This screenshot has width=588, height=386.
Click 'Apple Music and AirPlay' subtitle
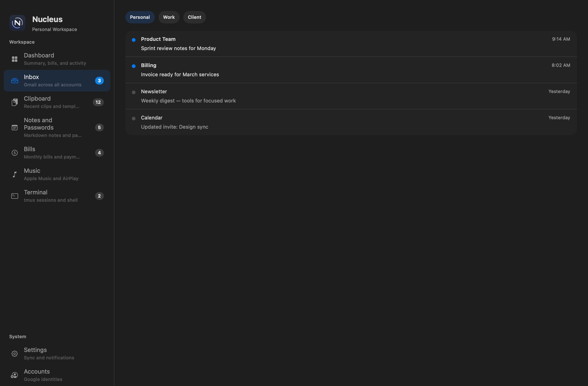51,179
